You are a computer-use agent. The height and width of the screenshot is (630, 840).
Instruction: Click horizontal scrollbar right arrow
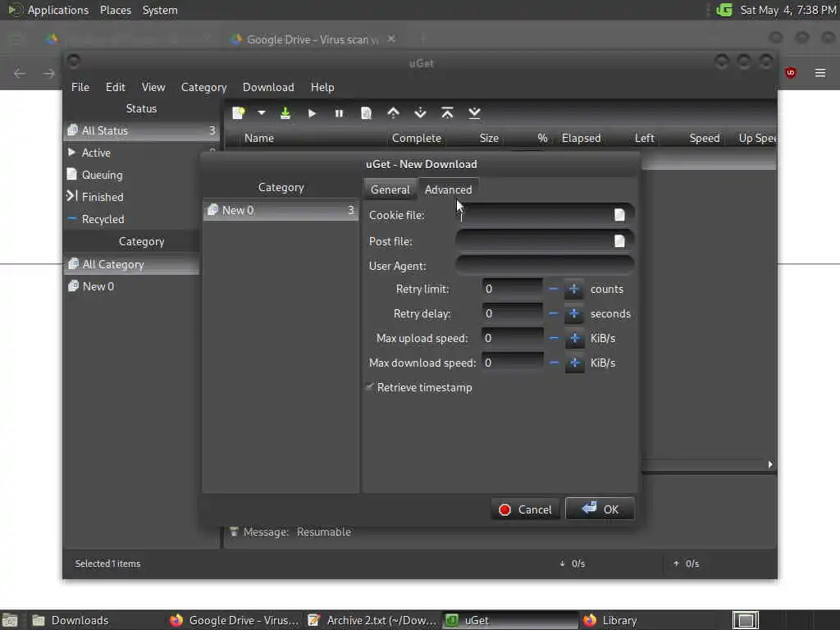click(x=769, y=464)
